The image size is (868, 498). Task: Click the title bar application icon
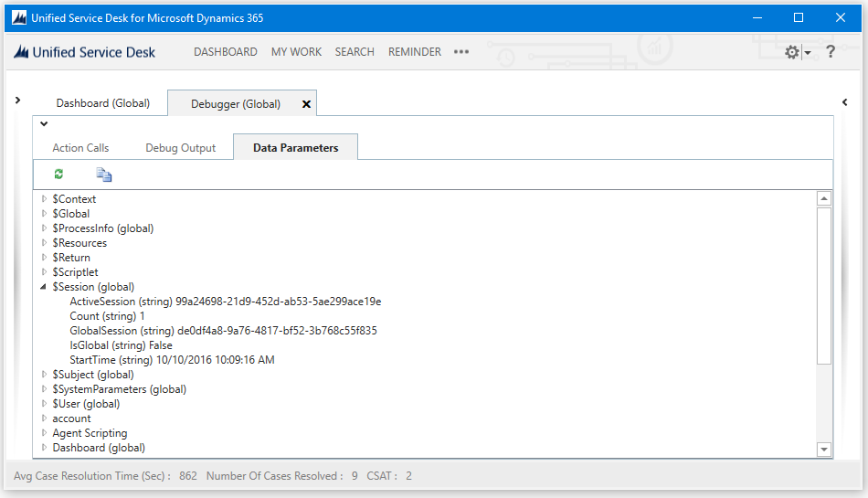coord(19,17)
